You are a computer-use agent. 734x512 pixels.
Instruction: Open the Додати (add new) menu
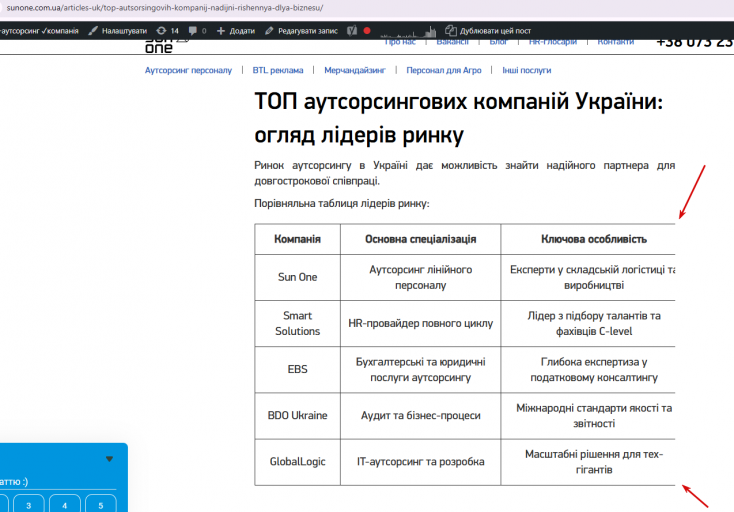[x=235, y=31]
